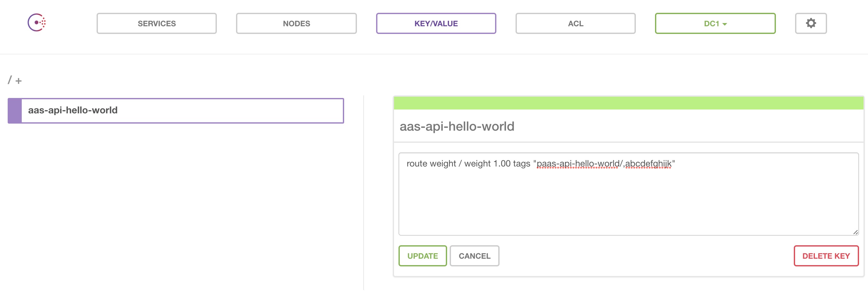Viewport: 868px width, 292px height.
Task: Expand the DC1 datacenter dropdown
Action: 715,23
